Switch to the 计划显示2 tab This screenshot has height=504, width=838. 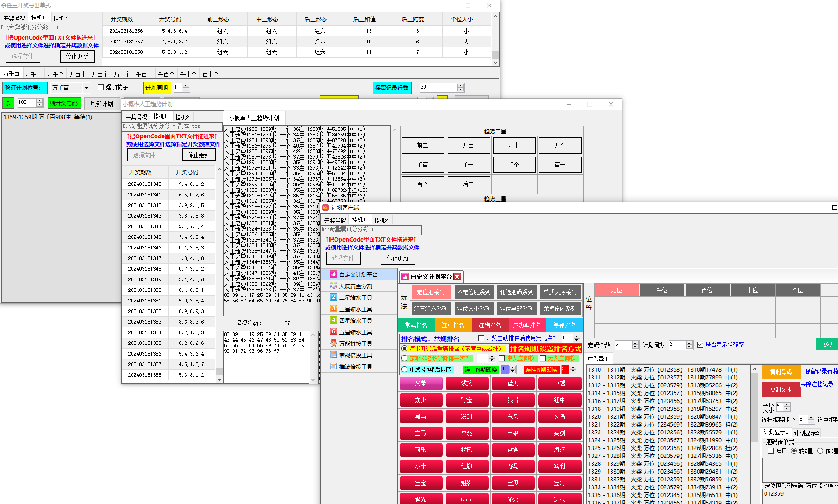pyautogui.click(x=806, y=433)
